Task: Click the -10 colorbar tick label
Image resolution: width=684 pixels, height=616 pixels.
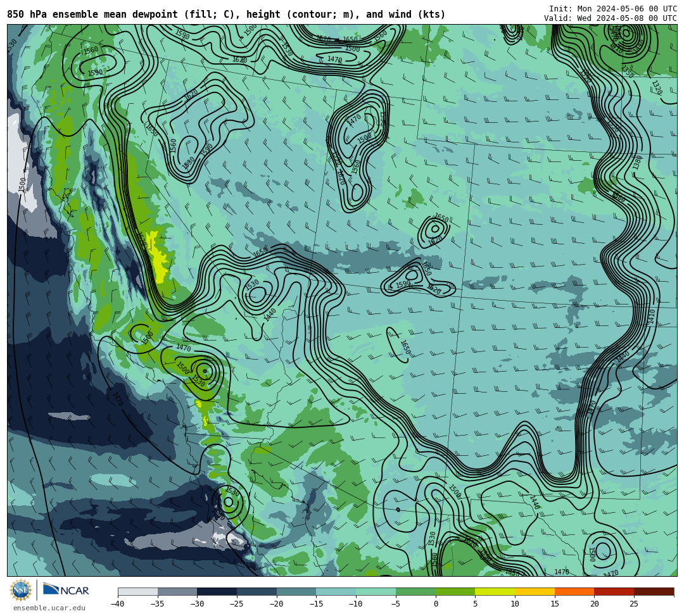Action: 355,604
